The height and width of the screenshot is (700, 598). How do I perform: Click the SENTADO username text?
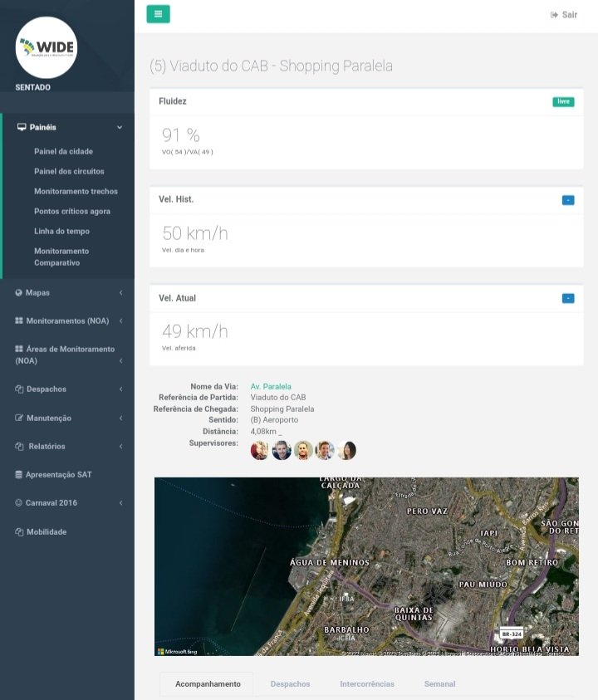tap(32, 87)
